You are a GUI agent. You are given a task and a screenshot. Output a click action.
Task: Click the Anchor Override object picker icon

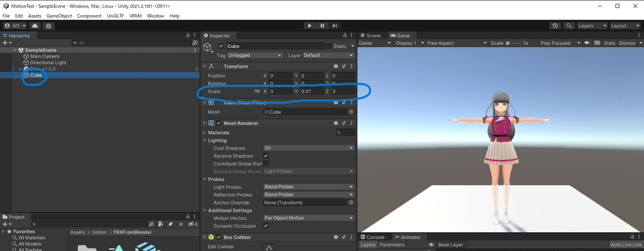pos(351,203)
